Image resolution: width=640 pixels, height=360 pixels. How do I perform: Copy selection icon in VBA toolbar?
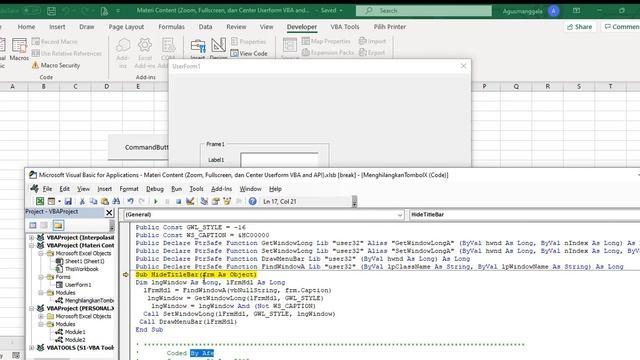pyautogui.click(x=93, y=201)
